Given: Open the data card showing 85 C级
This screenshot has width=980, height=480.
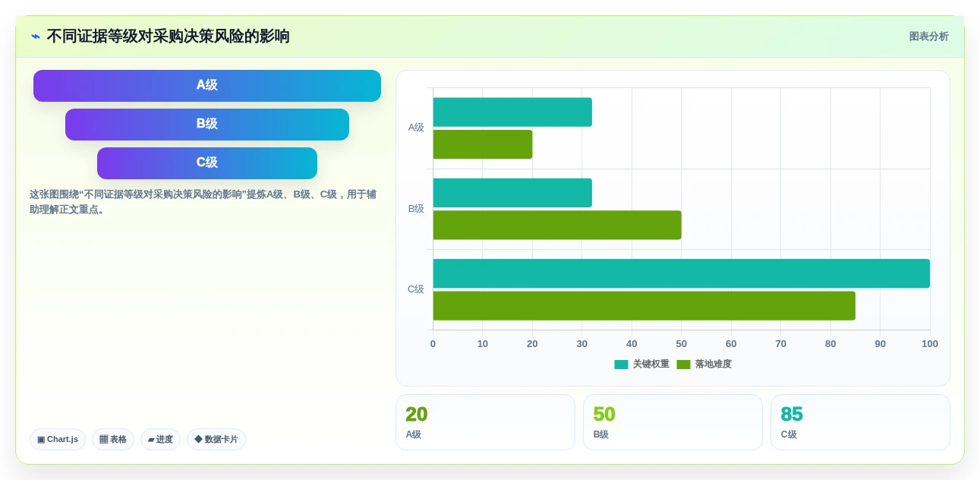Looking at the screenshot, I should pyautogui.click(x=860, y=422).
